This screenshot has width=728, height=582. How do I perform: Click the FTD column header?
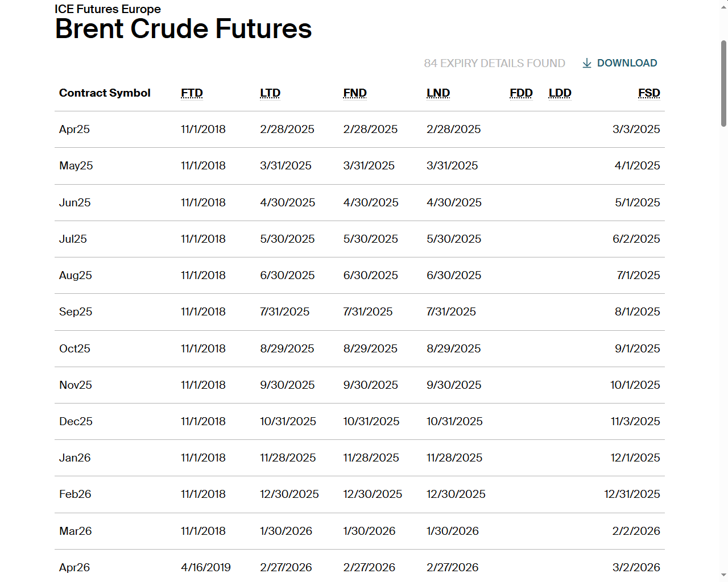pyautogui.click(x=192, y=93)
